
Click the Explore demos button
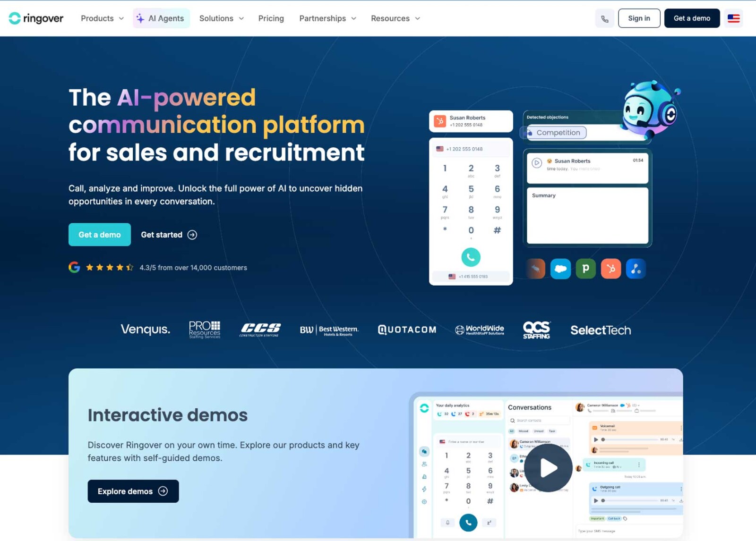point(133,491)
